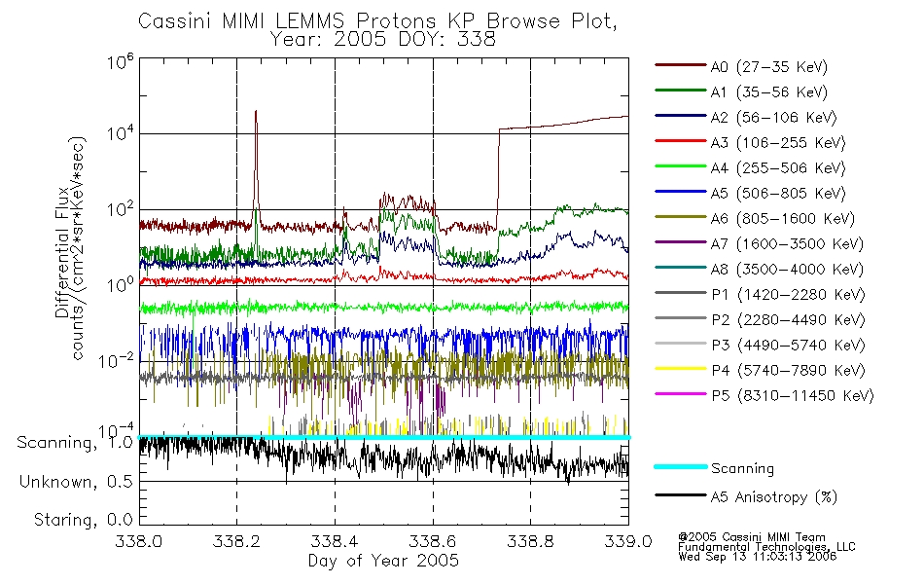Click the purple A7 legend line swatch

(681, 241)
